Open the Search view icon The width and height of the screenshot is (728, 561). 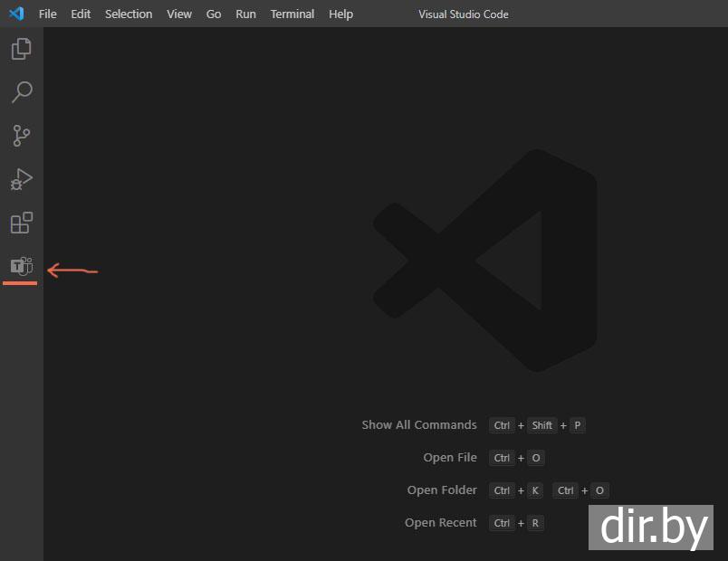[x=22, y=92]
